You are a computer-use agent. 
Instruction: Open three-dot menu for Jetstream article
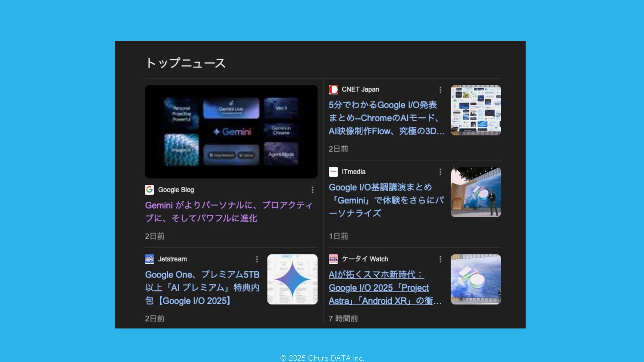(257, 259)
